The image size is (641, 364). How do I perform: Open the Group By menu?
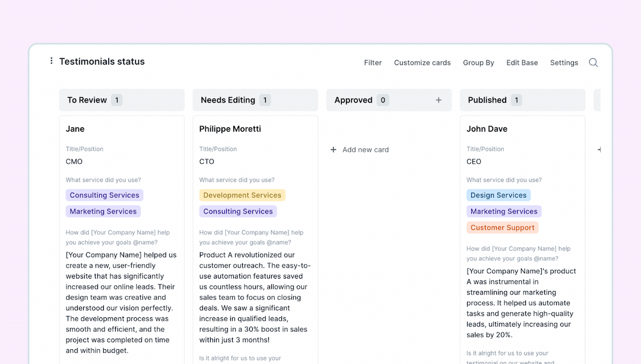pos(478,62)
